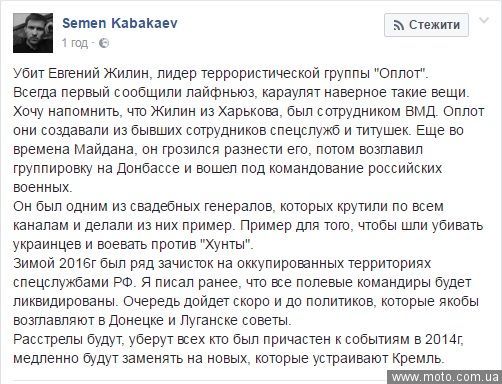Open the www.moto.com.ua watermark link
502x384 pixels.
click(x=445, y=377)
